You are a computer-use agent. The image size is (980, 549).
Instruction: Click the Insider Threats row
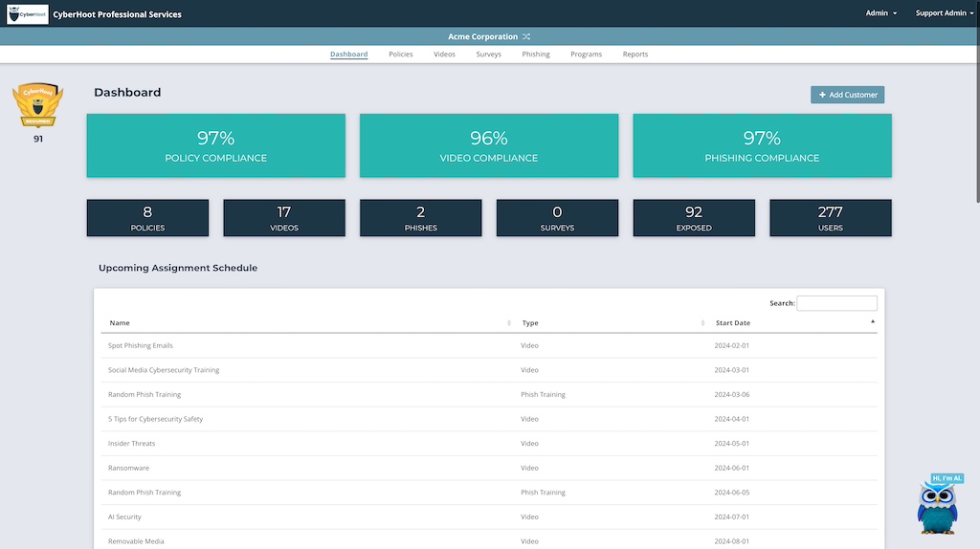tap(489, 444)
